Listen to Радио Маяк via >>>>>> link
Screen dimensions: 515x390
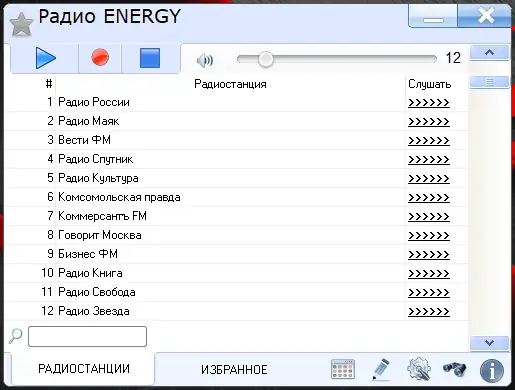[x=429, y=122]
